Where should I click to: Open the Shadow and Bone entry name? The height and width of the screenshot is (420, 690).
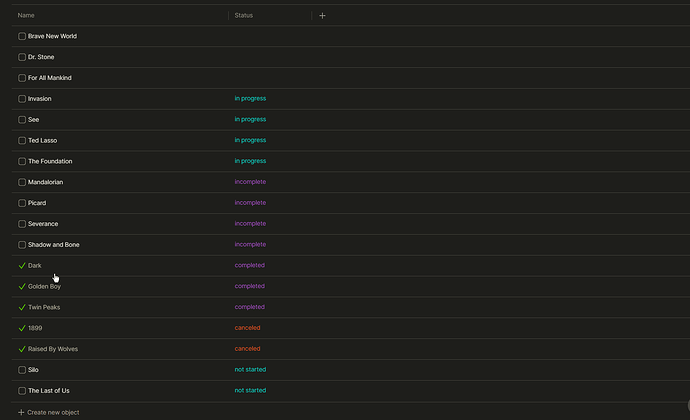click(54, 245)
